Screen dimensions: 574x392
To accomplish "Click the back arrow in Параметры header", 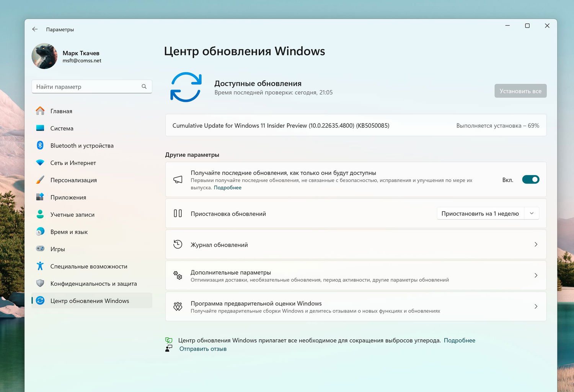I will click(35, 29).
